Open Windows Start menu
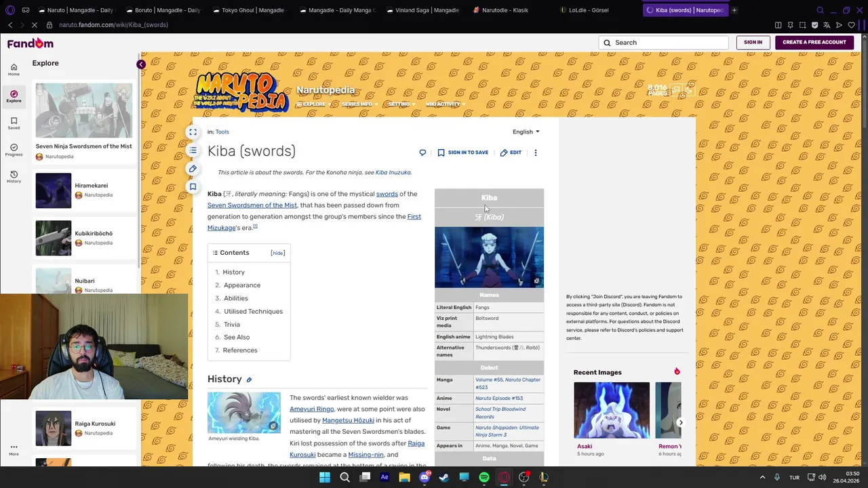868x488 pixels. point(325,477)
